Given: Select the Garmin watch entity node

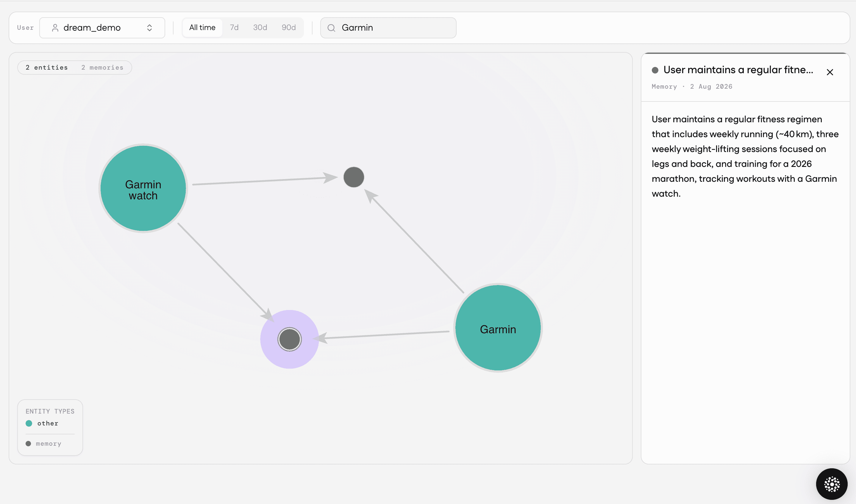Looking at the screenshot, I should coord(143,189).
